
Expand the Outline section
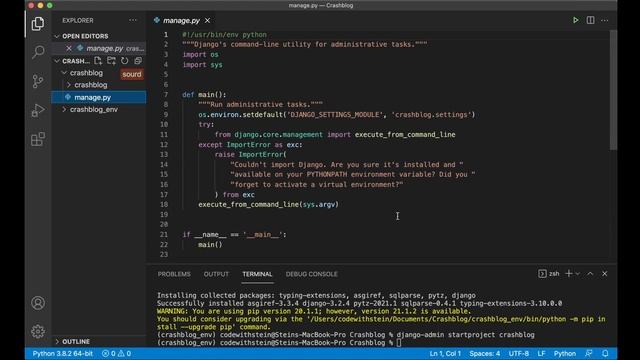[x=57, y=341]
